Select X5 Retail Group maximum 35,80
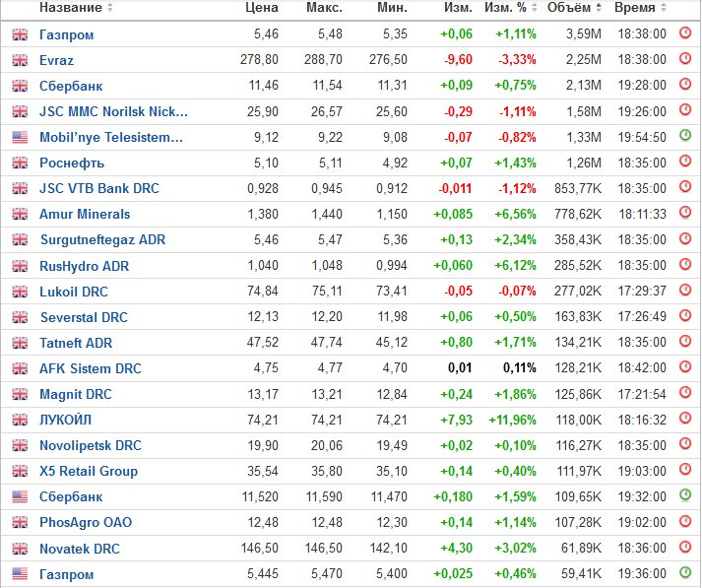Screen dimensions: 702x588 [327, 471]
